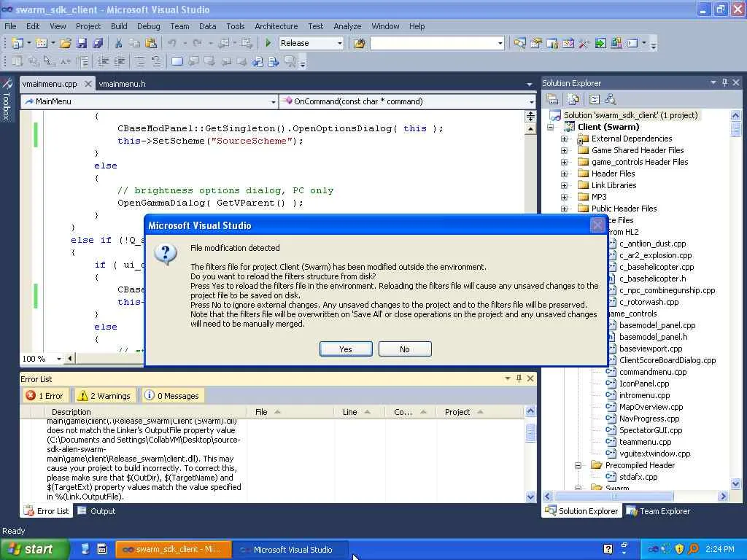The height and width of the screenshot is (560, 747).
Task: Toggle auto-hide pin on Solution Explorer
Action: pos(724,82)
